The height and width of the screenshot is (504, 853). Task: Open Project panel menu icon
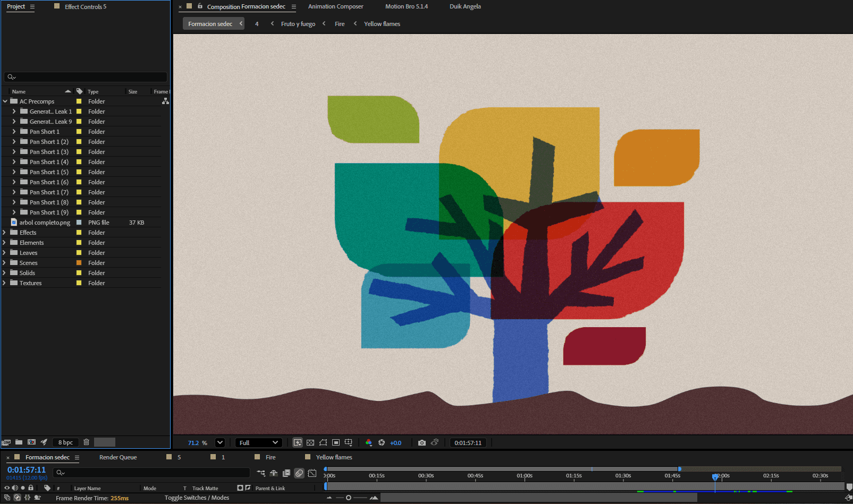pyautogui.click(x=32, y=6)
